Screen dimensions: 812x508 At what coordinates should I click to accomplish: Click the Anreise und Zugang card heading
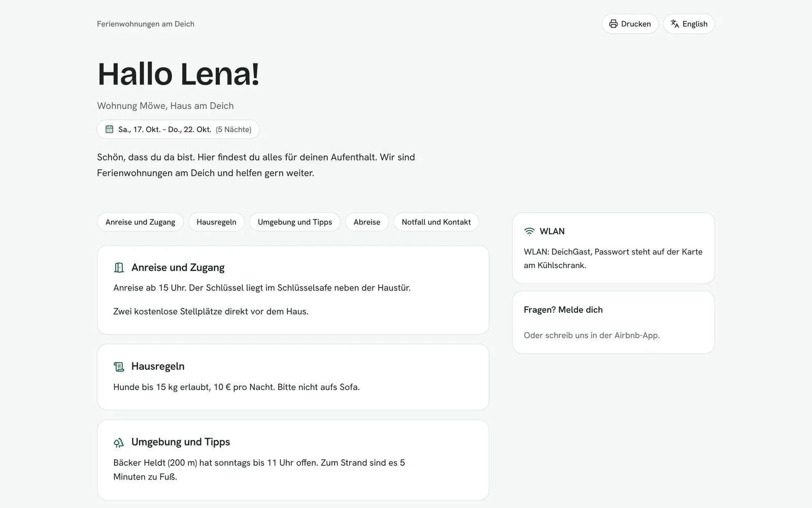tap(178, 268)
